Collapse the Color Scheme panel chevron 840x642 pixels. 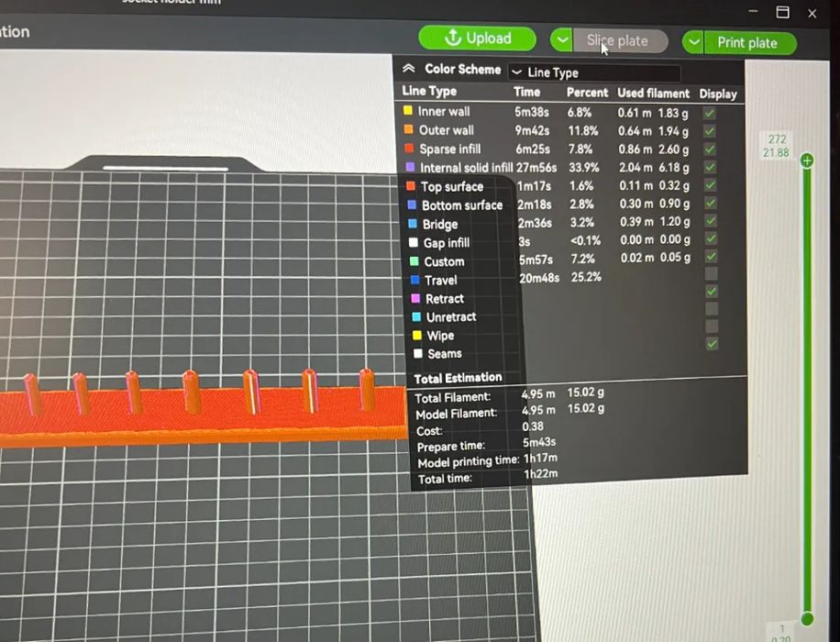[x=409, y=69]
